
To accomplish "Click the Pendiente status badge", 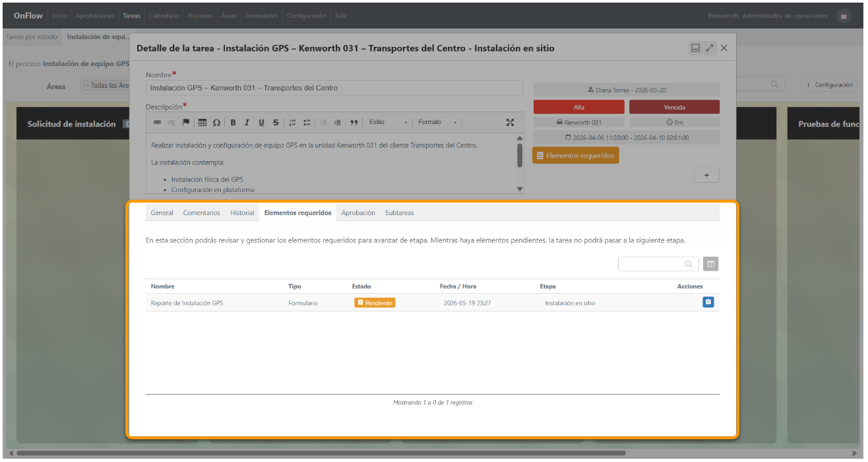I will pos(375,302).
